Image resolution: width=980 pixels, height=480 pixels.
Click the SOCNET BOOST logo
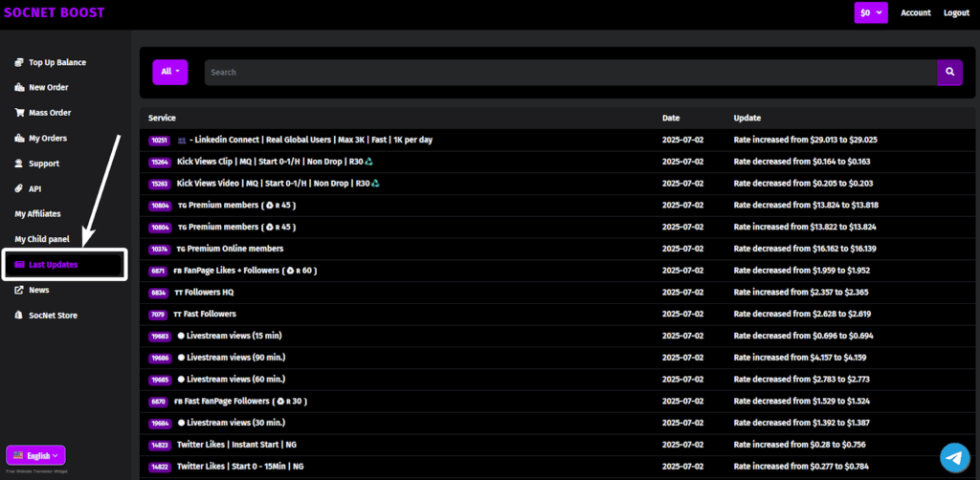click(55, 12)
